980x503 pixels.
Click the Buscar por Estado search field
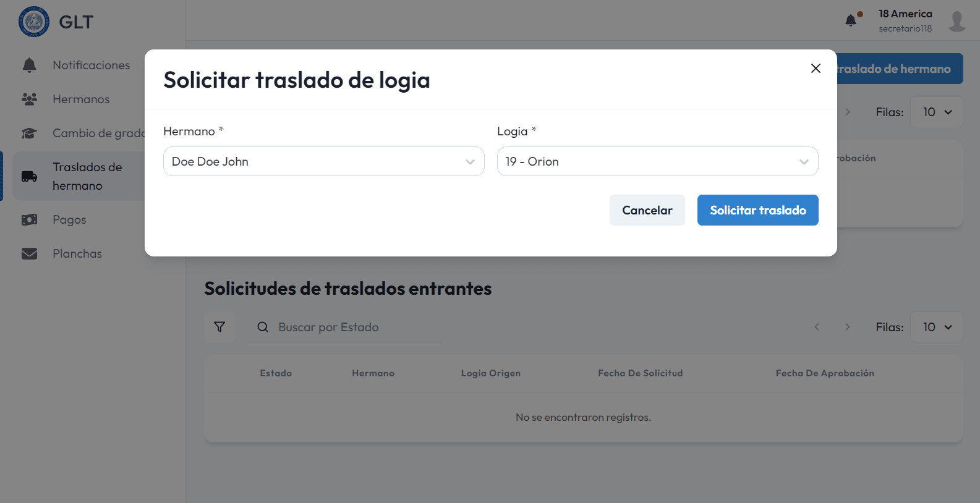(x=352, y=327)
